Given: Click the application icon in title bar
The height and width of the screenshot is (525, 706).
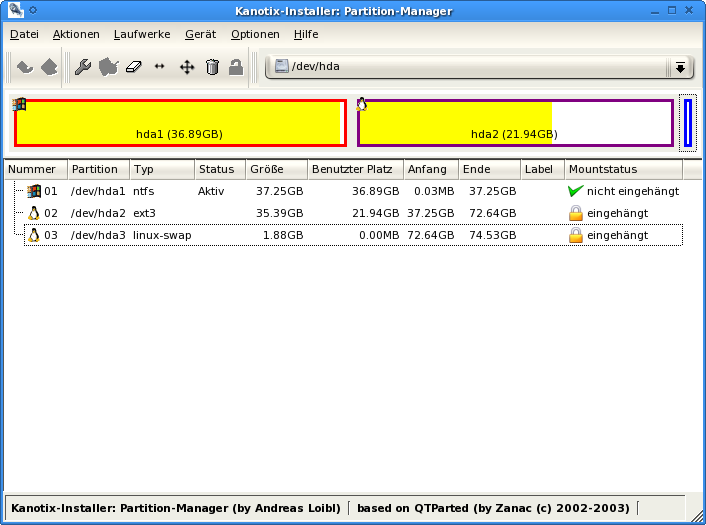Looking at the screenshot, I should point(16,10).
